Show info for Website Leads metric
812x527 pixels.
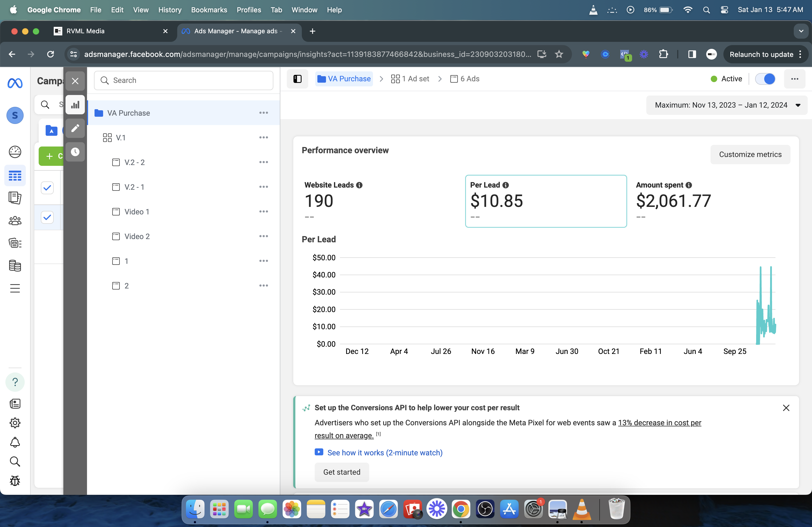[359, 185]
